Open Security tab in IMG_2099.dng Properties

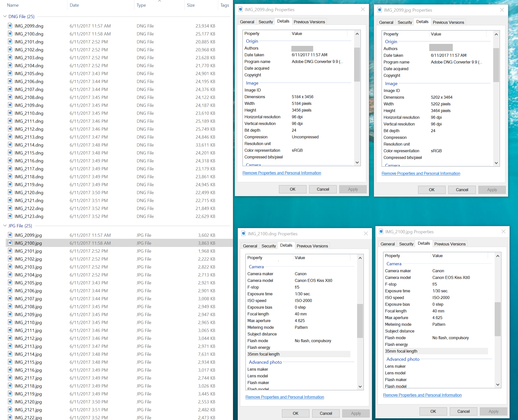point(266,22)
